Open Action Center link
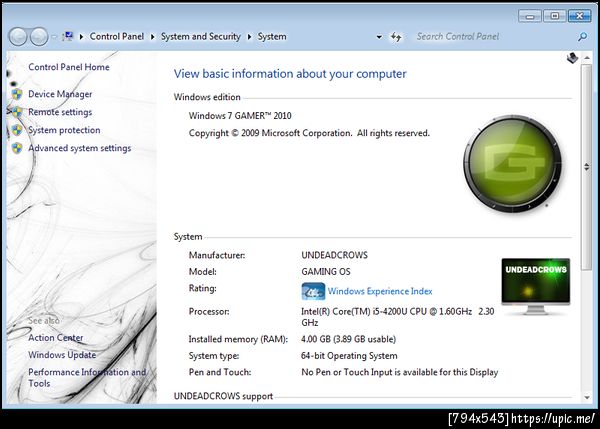 point(55,338)
